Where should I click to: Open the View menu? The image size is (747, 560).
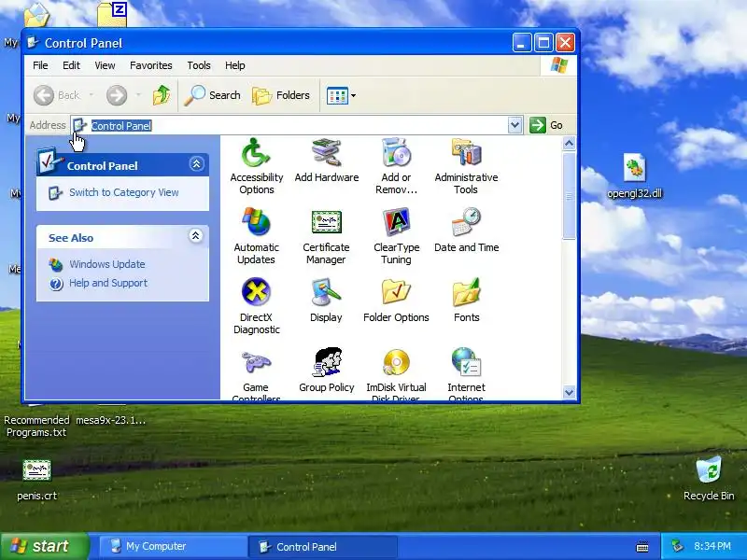[105, 65]
